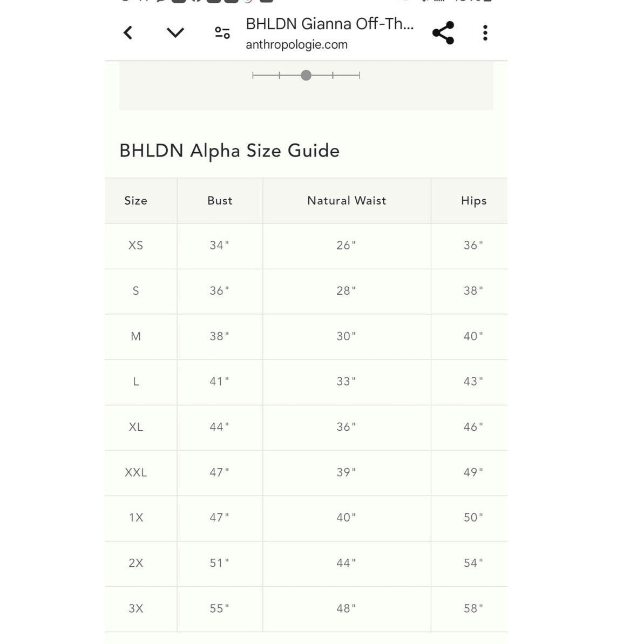
Task: Tap the Bust column header
Action: 220,201
